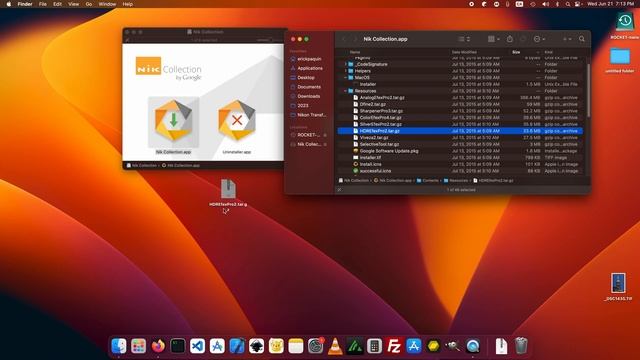Select the Uninstaller.app icon

point(237,120)
